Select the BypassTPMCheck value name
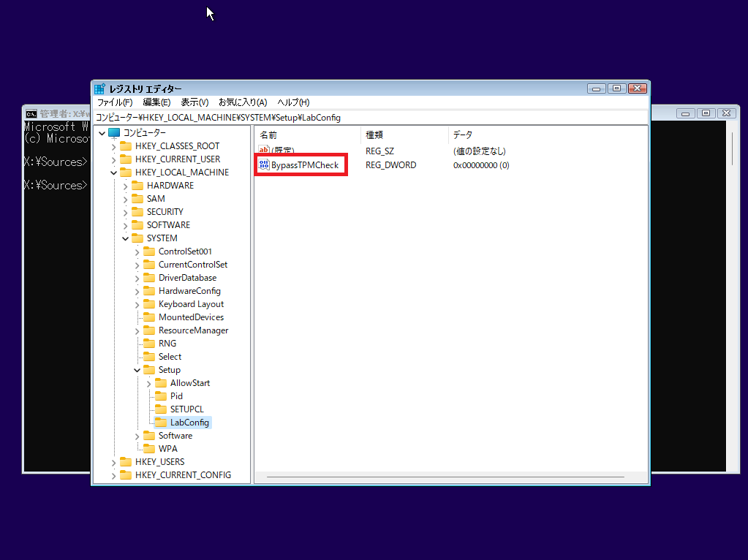 click(305, 165)
